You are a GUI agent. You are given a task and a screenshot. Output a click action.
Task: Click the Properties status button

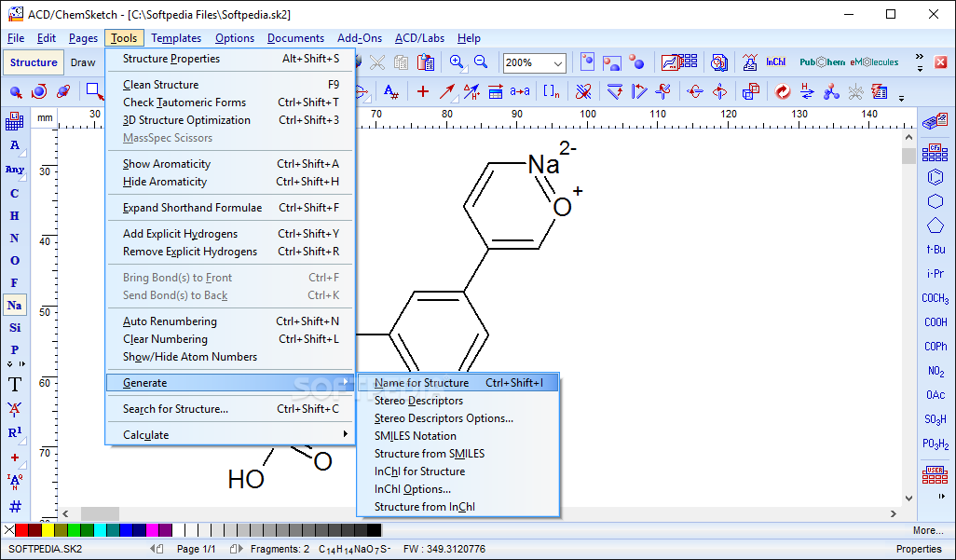(x=919, y=549)
